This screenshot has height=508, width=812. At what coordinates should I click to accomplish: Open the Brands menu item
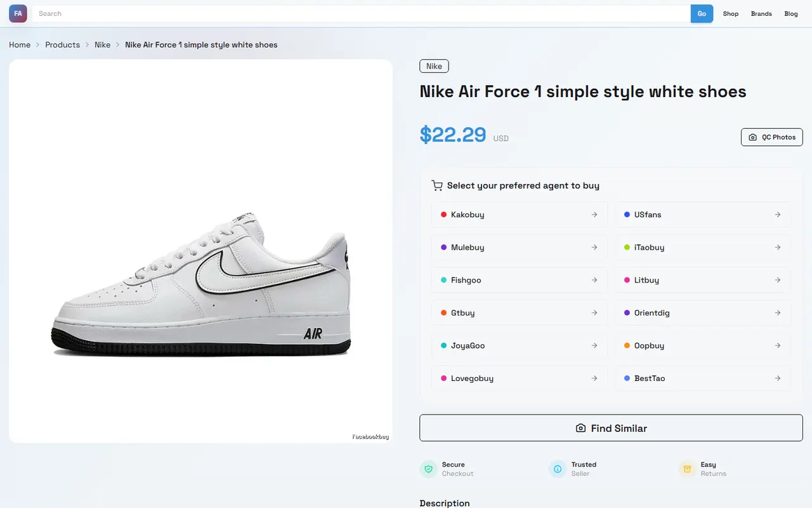click(x=761, y=13)
